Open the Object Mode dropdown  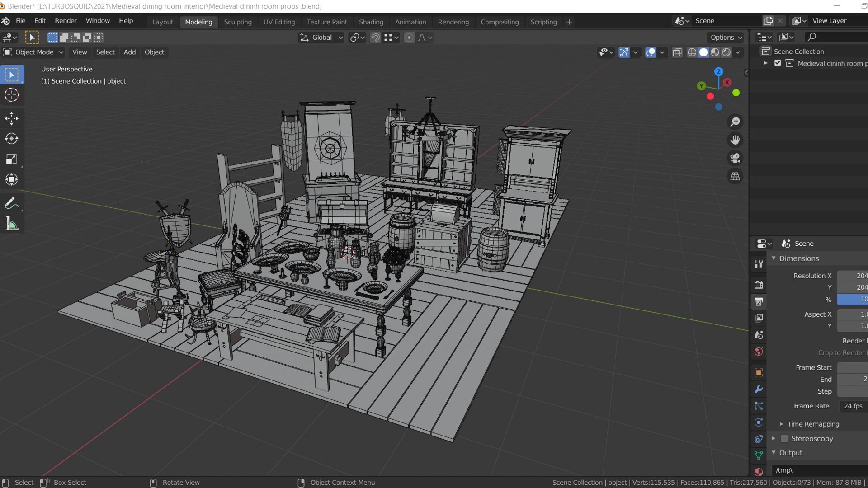click(x=33, y=52)
